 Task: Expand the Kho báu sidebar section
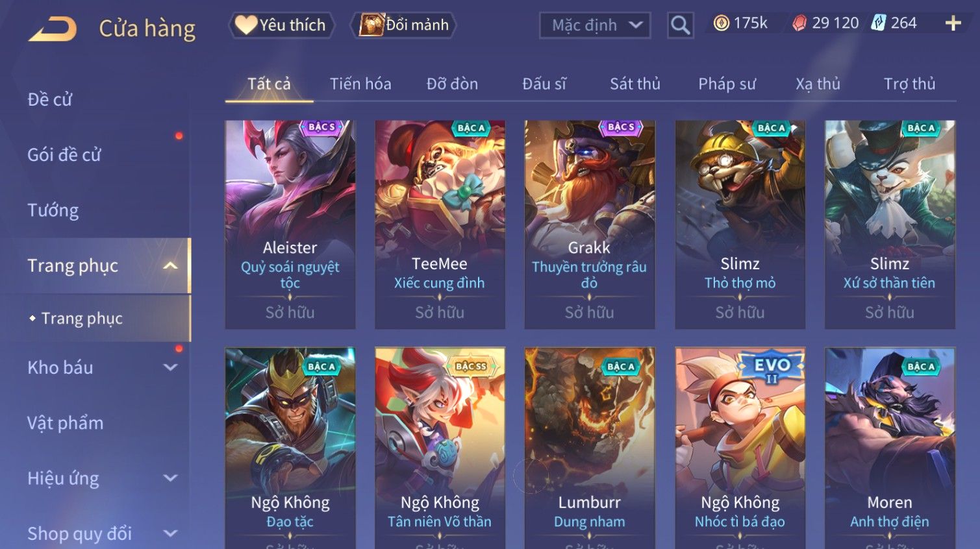click(170, 367)
